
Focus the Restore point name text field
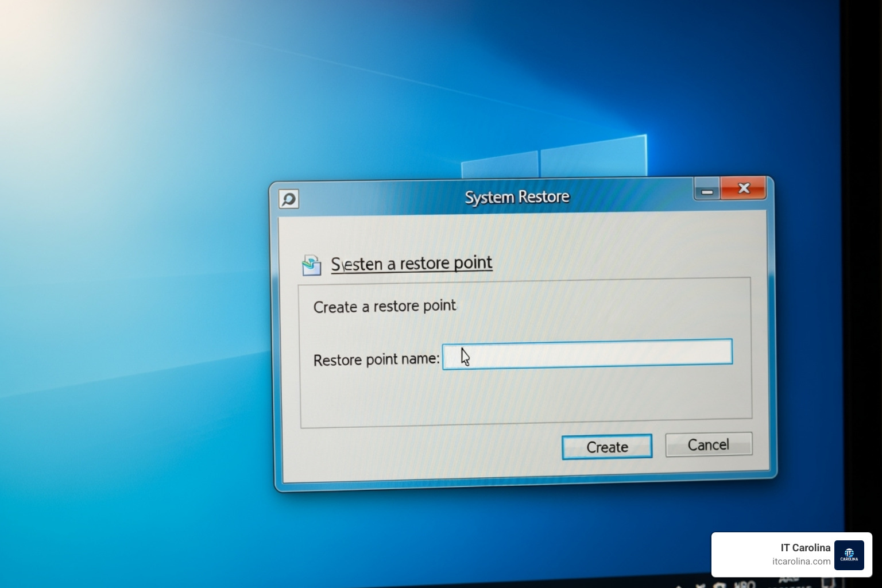tap(587, 352)
